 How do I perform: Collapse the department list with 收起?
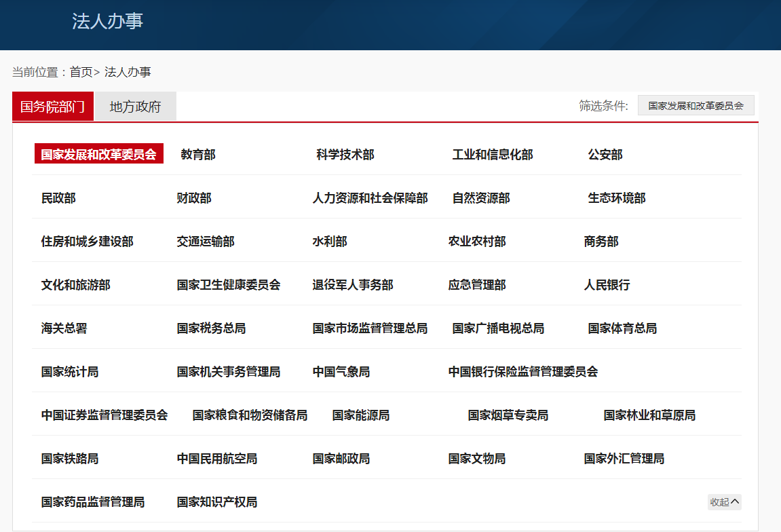[x=724, y=502]
